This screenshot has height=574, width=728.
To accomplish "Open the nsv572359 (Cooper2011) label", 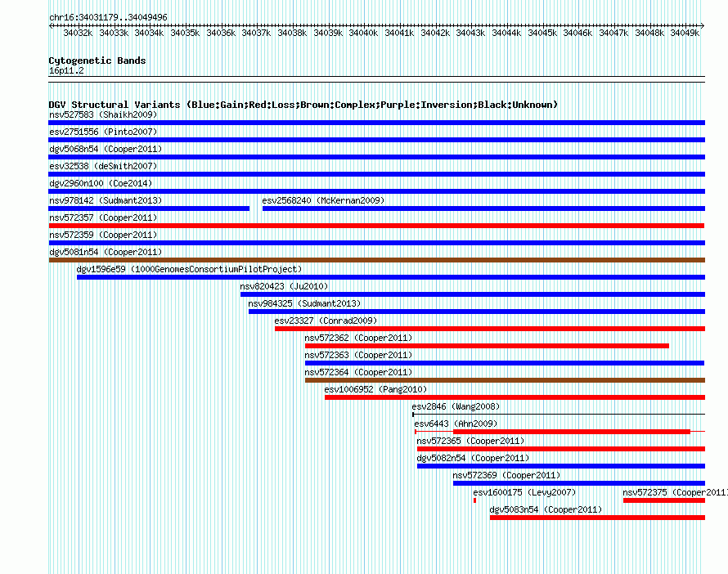I will (x=103, y=235).
